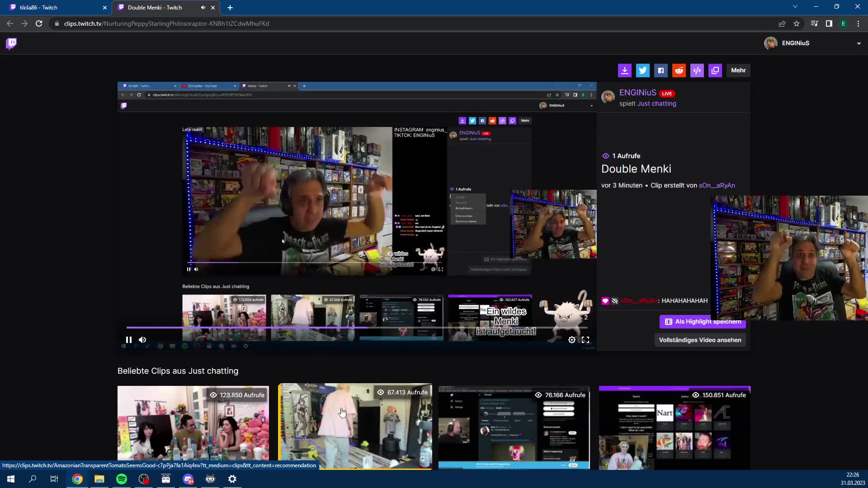
Task: Open Spotify from the taskbar
Action: [x=122, y=479]
